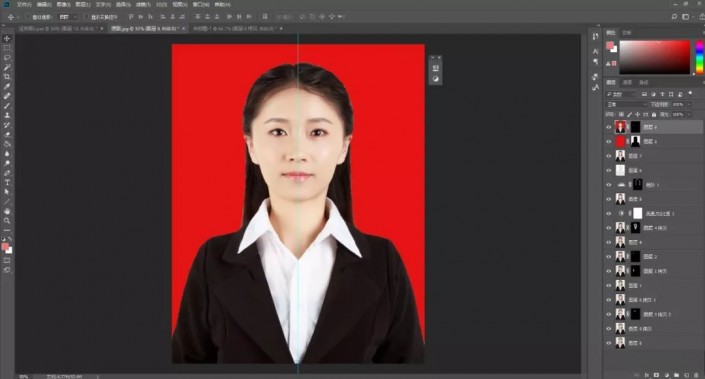This screenshot has width=705, height=379.
Task: Switch to the 色板 (Swatches) tab
Action: pos(627,33)
